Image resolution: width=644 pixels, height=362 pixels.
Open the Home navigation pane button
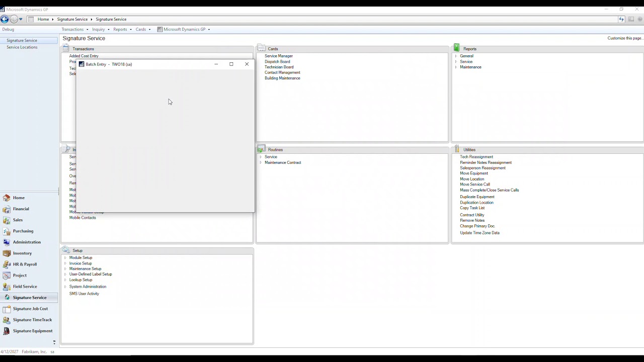click(29, 198)
